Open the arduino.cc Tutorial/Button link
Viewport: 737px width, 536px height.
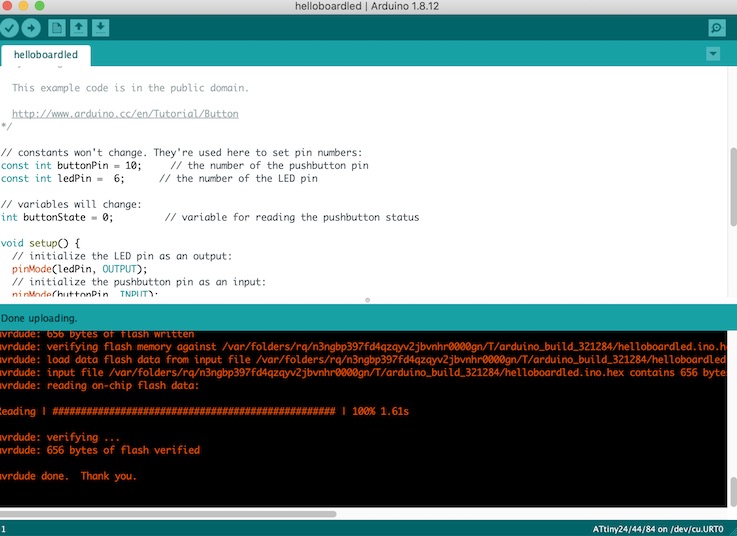125,114
